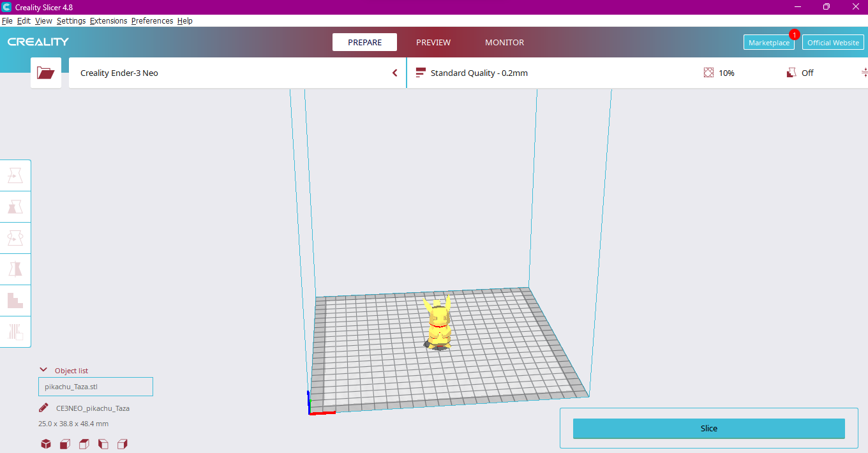Select the Move tool in left toolbar

[15, 175]
